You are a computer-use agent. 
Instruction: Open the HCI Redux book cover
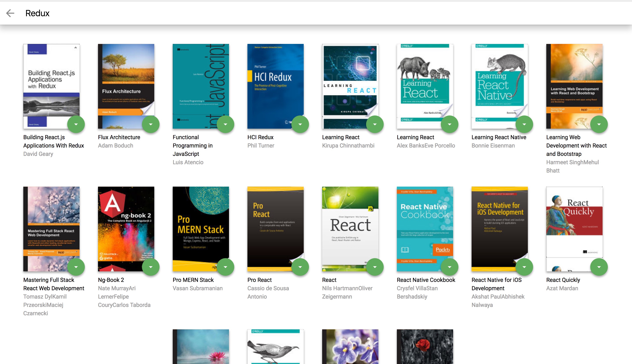276,86
